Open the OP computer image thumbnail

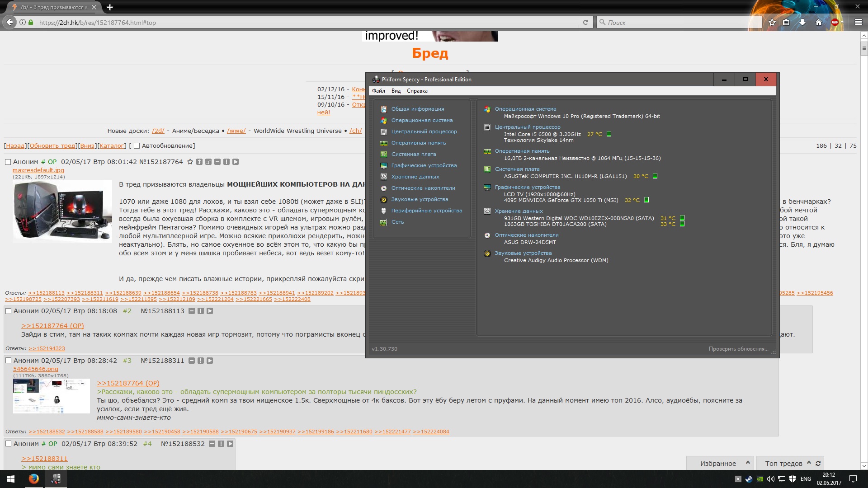tap(62, 211)
